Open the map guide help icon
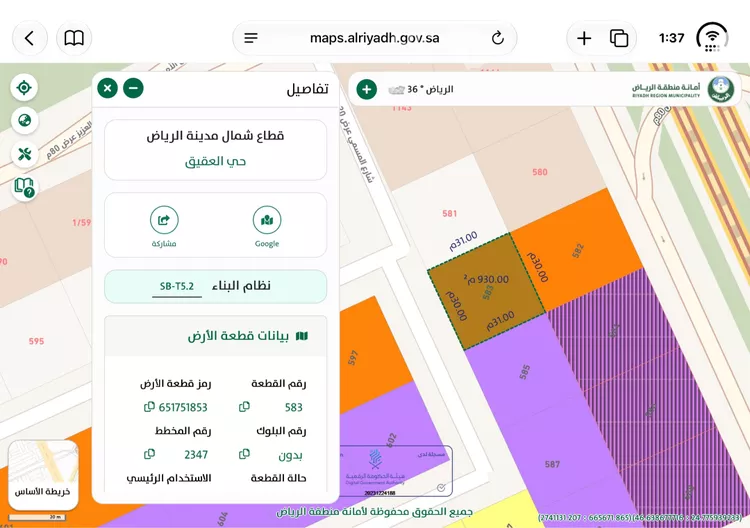Image resolution: width=750 pixels, height=528 pixels. click(24, 187)
